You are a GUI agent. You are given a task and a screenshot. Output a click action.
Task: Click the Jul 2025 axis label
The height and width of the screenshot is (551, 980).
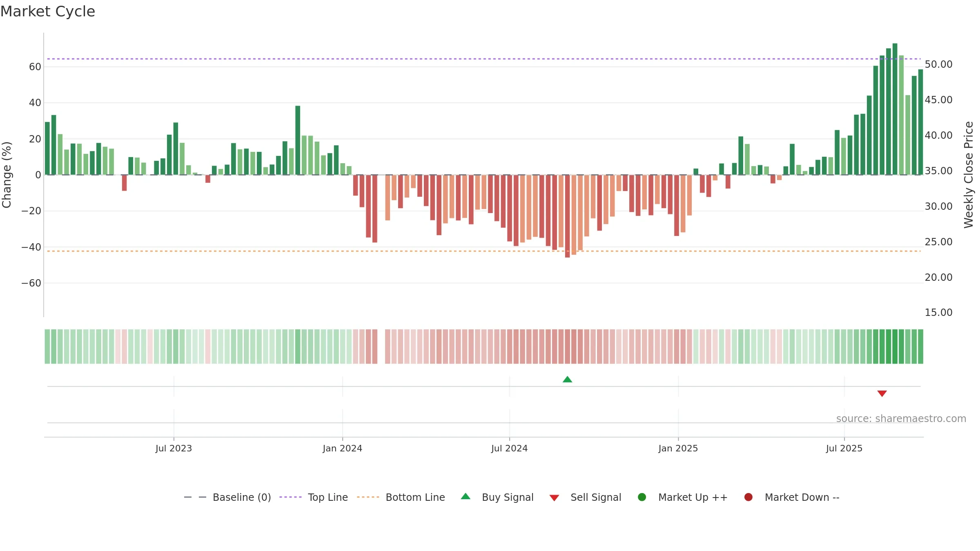pyautogui.click(x=844, y=448)
